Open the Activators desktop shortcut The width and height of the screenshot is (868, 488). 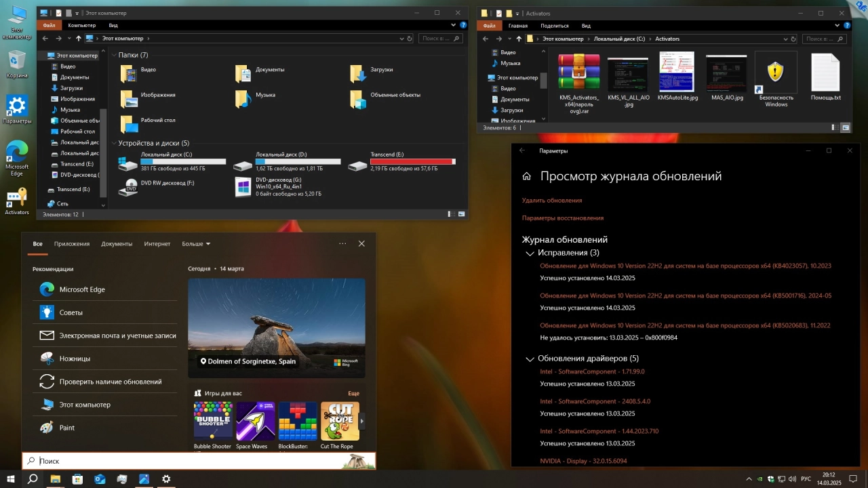[17, 201]
